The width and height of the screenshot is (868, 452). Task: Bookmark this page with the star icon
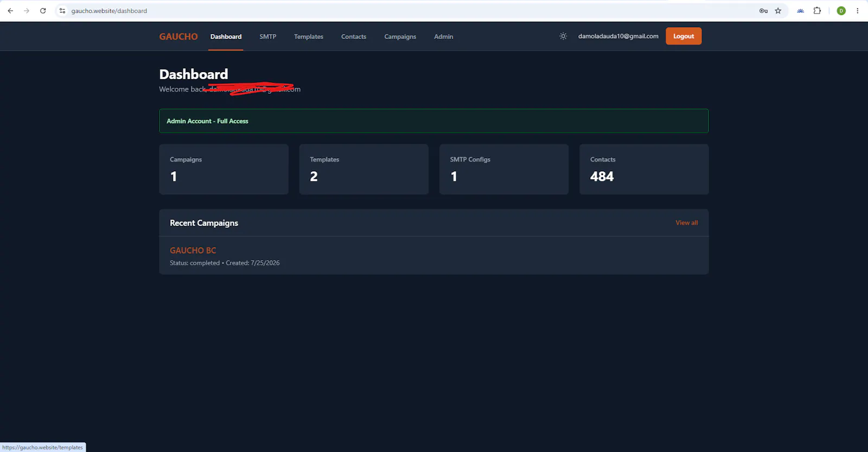coord(778,11)
